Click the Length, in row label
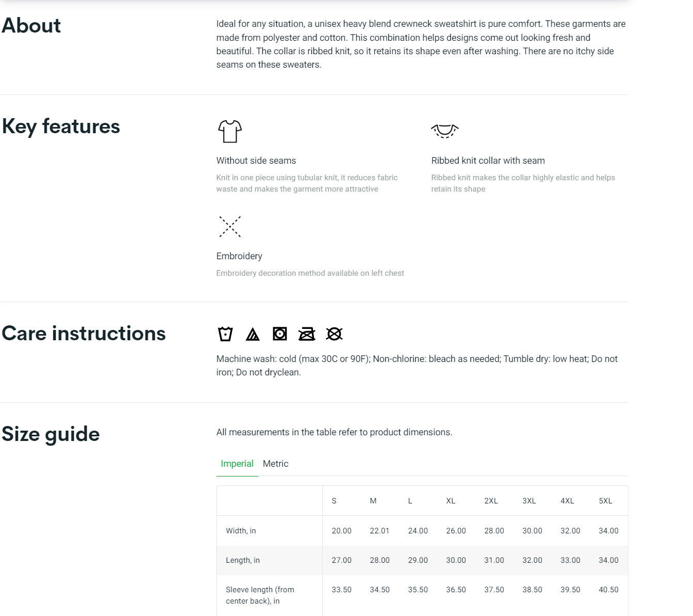Screen dimensions: 693x616 (243, 560)
